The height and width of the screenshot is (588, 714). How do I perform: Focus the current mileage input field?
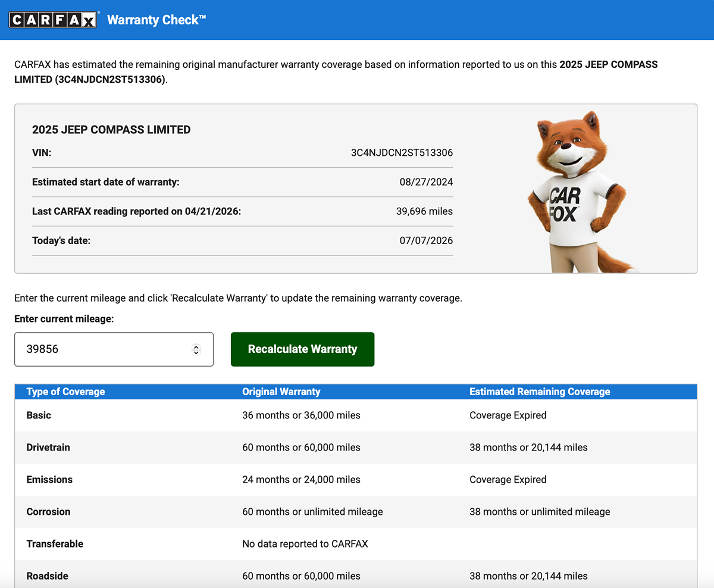coord(114,349)
